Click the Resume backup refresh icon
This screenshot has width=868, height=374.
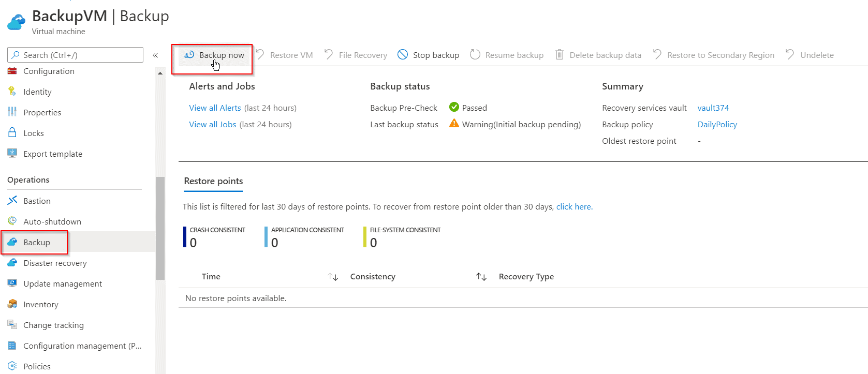coord(475,54)
